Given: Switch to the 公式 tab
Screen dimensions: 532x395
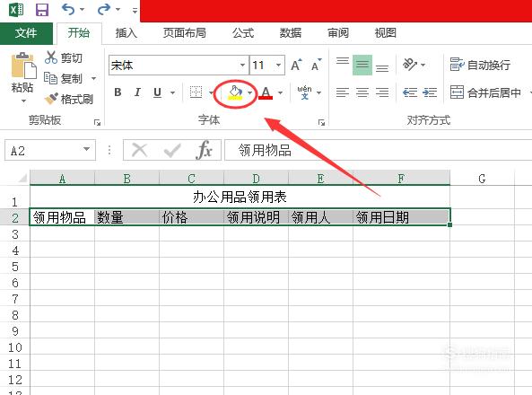Looking at the screenshot, I should click(243, 33).
